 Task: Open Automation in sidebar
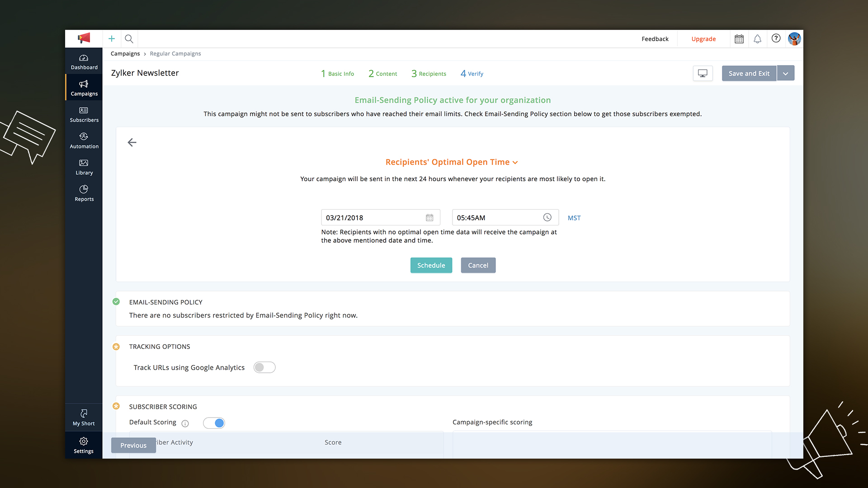84,141
